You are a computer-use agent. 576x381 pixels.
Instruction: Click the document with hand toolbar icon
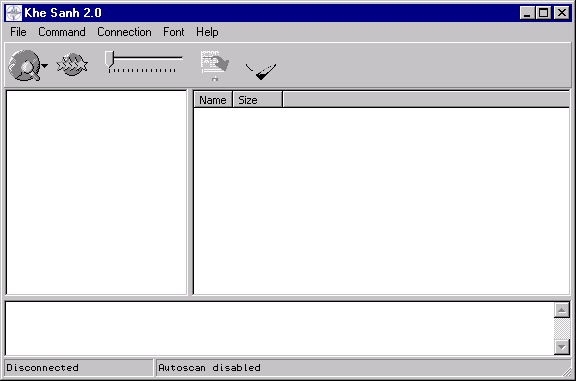click(x=215, y=65)
